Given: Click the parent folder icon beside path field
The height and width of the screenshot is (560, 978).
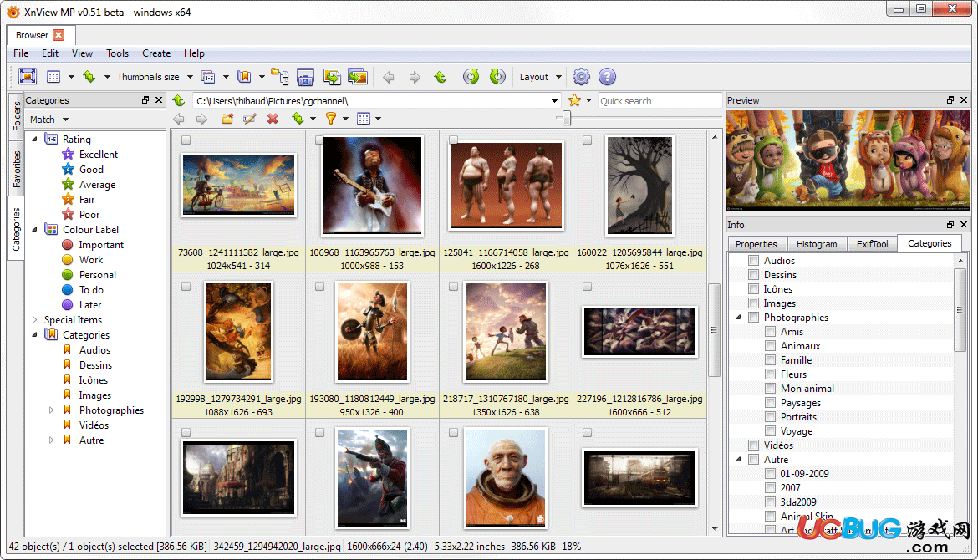Looking at the screenshot, I should click(x=179, y=100).
